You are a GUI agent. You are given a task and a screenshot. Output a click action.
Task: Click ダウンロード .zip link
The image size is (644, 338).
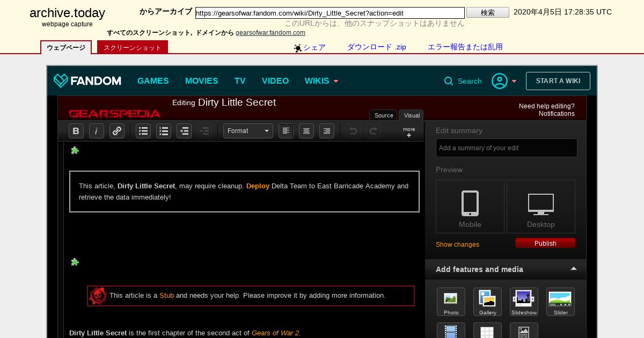pyautogui.click(x=377, y=47)
